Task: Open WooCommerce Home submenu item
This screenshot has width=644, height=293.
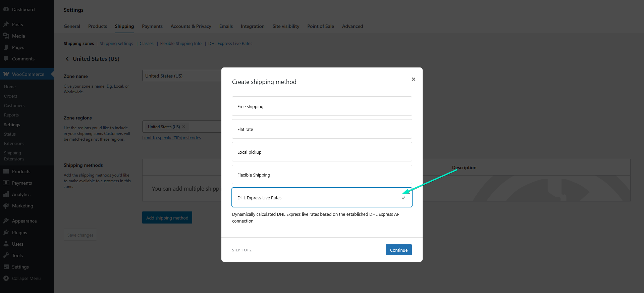Action: pos(10,87)
